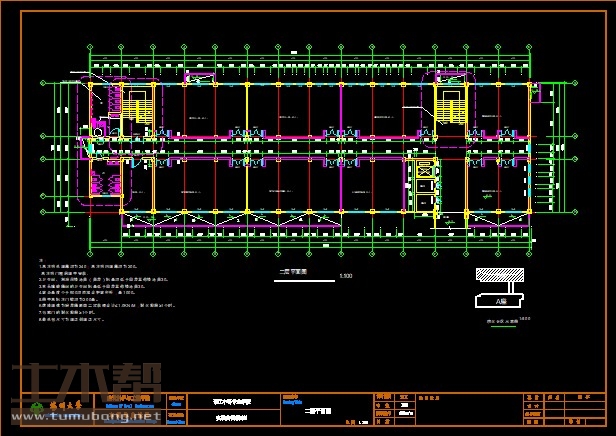Click the large gray watermark logo characters
The image size is (616, 436).
(x=85, y=385)
